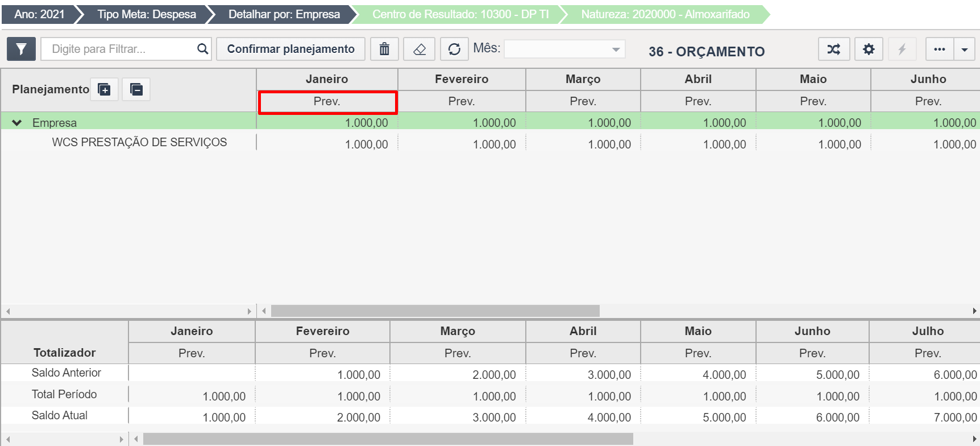
Task: Click the funnel filter icon
Action: pyautogui.click(x=21, y=49)
